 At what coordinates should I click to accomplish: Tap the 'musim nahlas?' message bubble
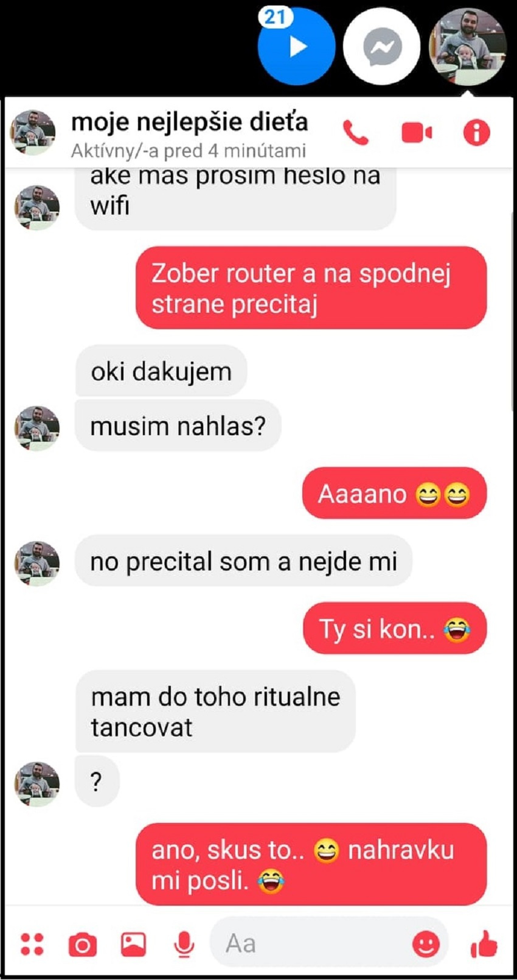pyautogui.click(x=178, y=425)
